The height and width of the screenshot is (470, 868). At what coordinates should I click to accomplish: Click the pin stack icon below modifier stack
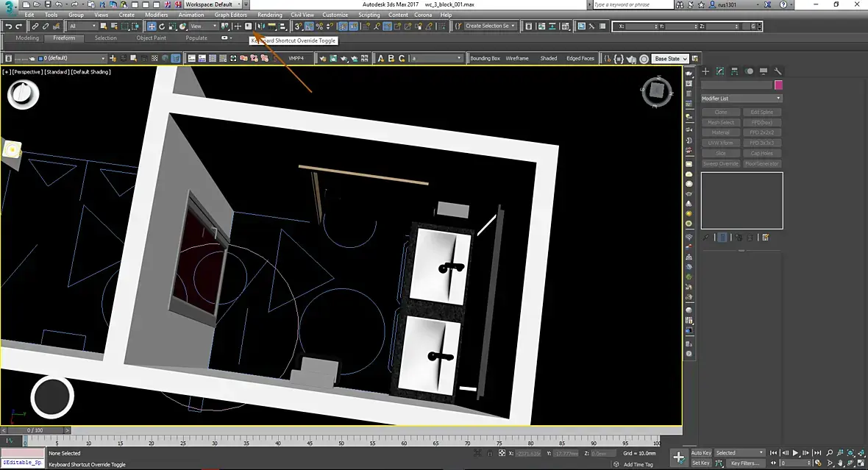pos(706,237)
